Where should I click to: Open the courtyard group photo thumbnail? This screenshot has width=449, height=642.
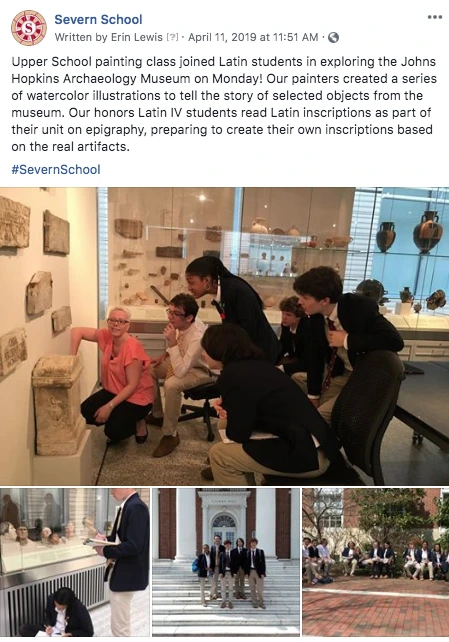click(x=376, y=562)
